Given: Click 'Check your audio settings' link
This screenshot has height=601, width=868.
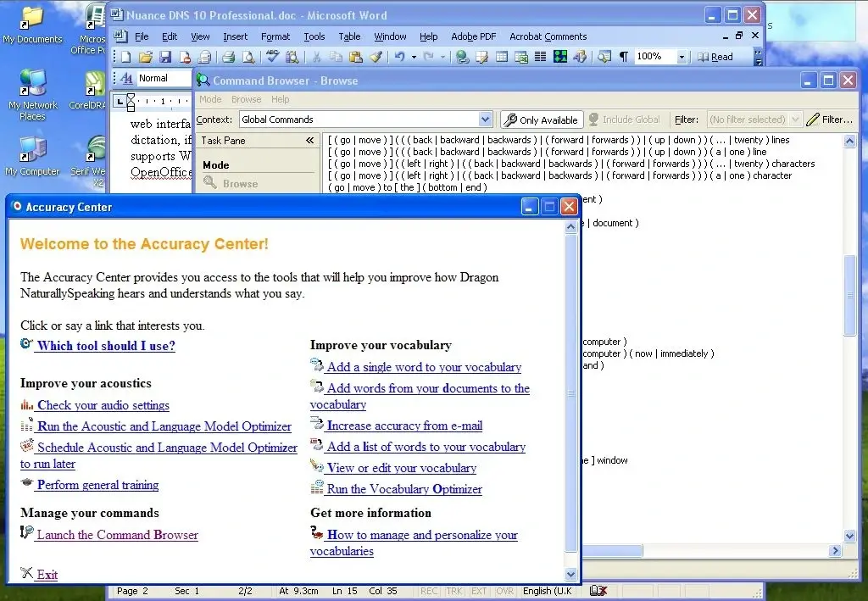Looking at the screenshot, I should [103, 405].
